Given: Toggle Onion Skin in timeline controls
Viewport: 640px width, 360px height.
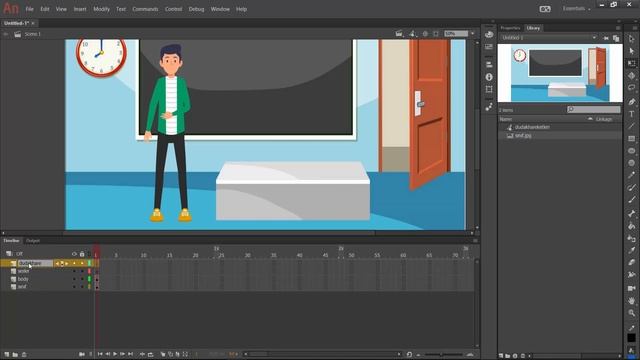Looking at the screenshot, I should (x=163, y=354).
